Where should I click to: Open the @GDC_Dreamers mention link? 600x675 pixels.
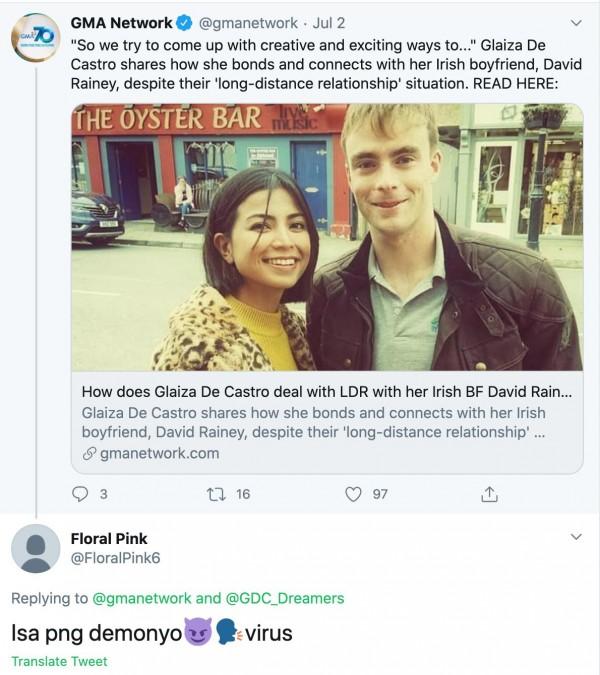(x=285, y=598)
